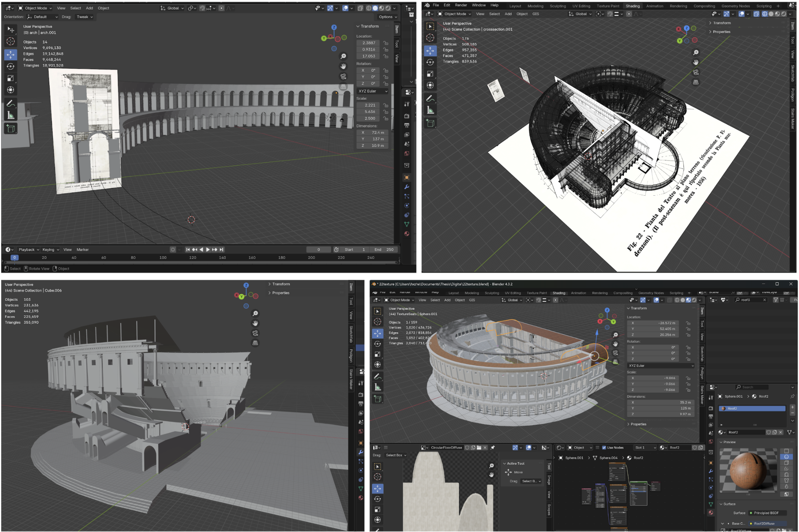The width and height of the screenshot is (799, 532).
Task: Click perspective/orthographic grid icon in top-right viewport
Action: point(696,82)
